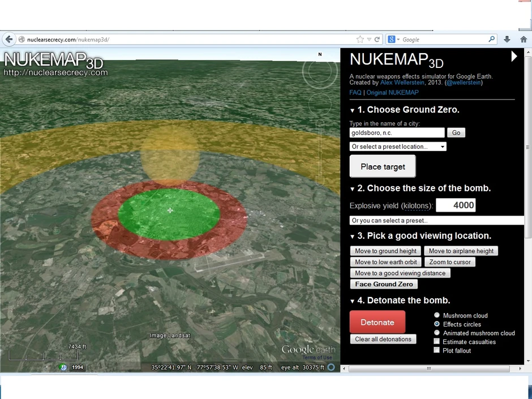Open the Original NUKEMAP link
Image resolution: width=532 pixels, height=399 pixels.
(392, 92)
